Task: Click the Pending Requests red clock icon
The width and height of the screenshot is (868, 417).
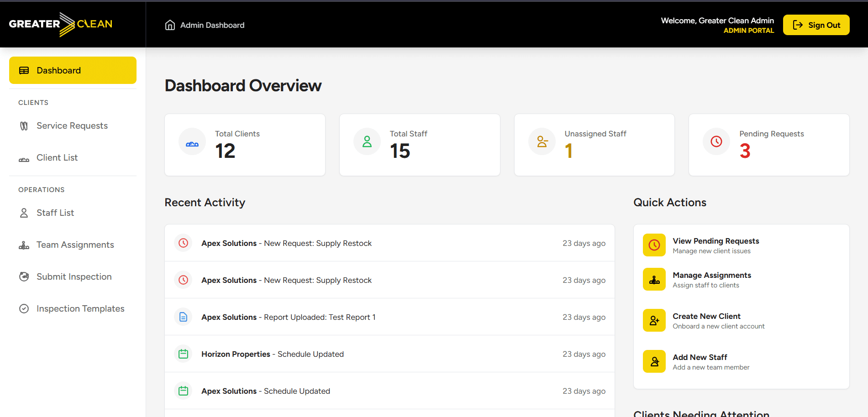Action: [716, 142]
